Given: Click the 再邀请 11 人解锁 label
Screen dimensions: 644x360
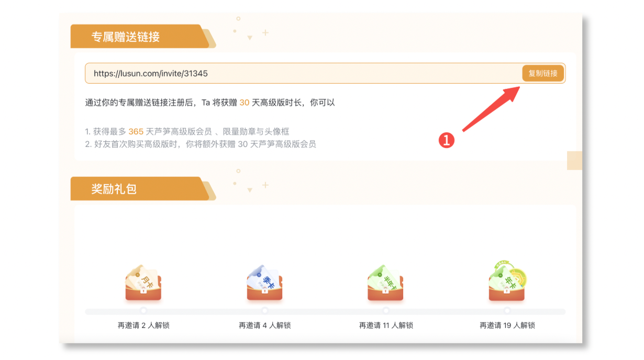Looking at the screenshot, I should click(386, 325).
